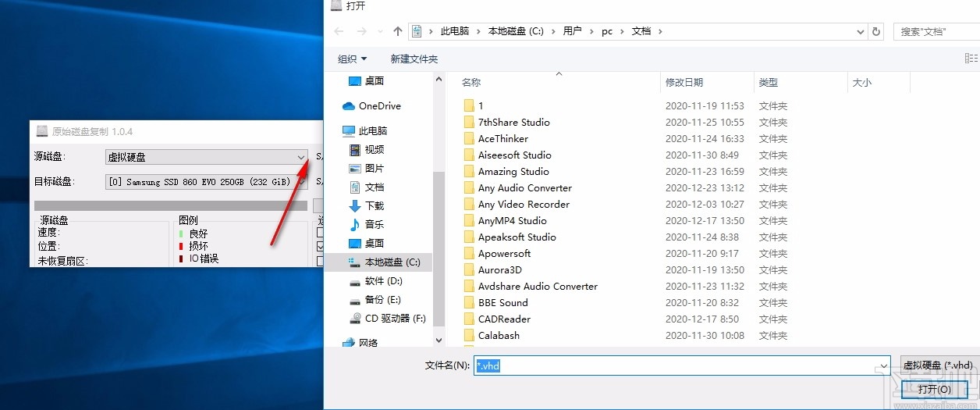980x410 pixels.
Task: Go back in the Open dialog
Action: [x=339, y=31]
